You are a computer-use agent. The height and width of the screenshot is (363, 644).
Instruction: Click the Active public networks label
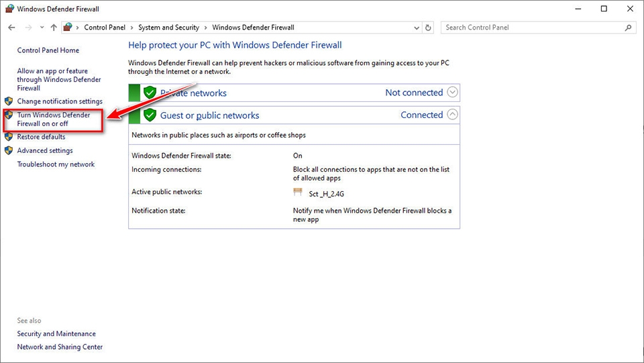coord(167,192)
